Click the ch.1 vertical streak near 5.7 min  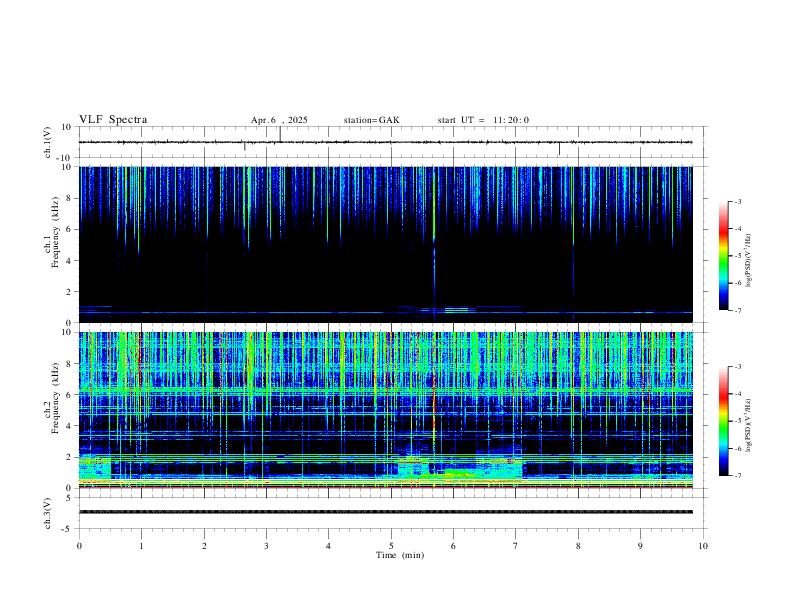[x=434, y=242]
